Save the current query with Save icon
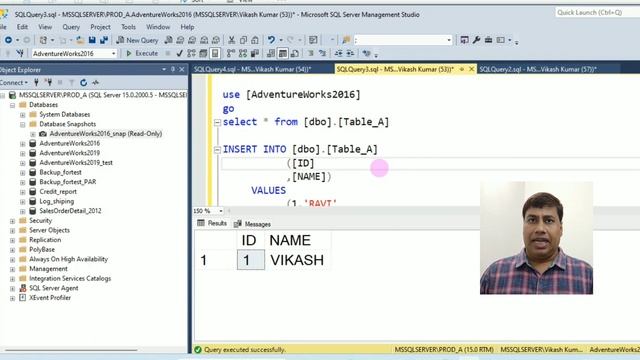 pyautogui.click(x=92, y=40)
